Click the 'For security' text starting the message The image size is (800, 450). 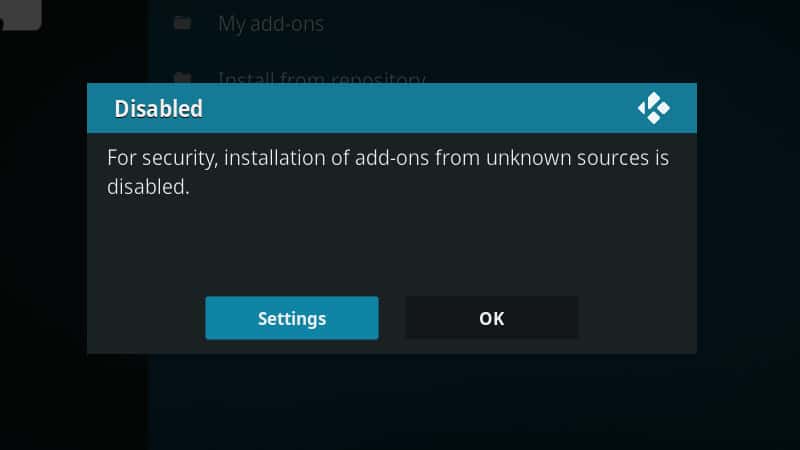coord(162,159)
